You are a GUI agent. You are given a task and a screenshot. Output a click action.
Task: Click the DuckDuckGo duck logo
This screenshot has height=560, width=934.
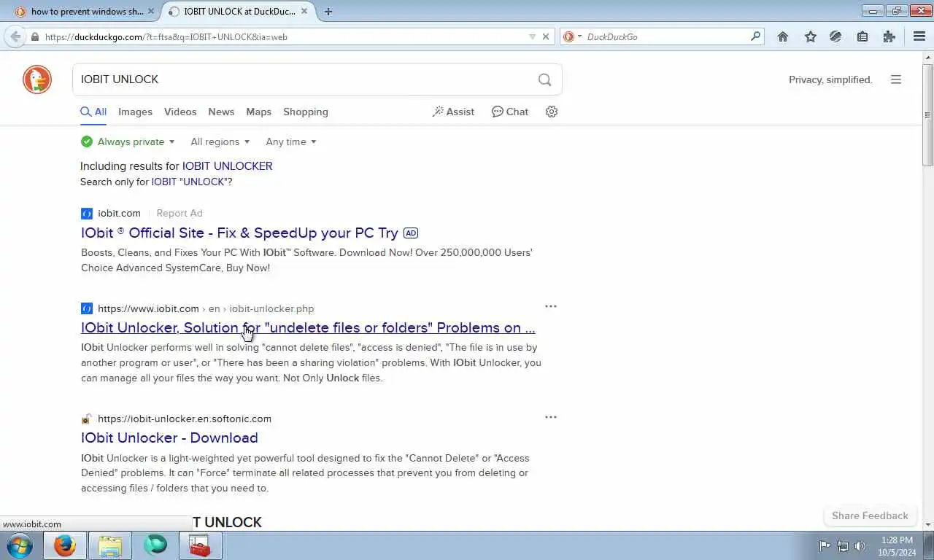[x=37, y=79]
